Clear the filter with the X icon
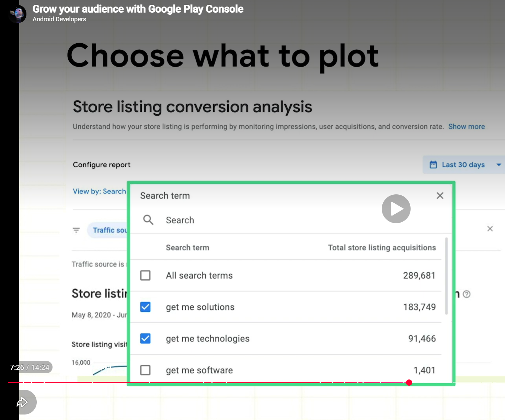The width and height of the screenshot is (505, 420). tap(490, 229)
